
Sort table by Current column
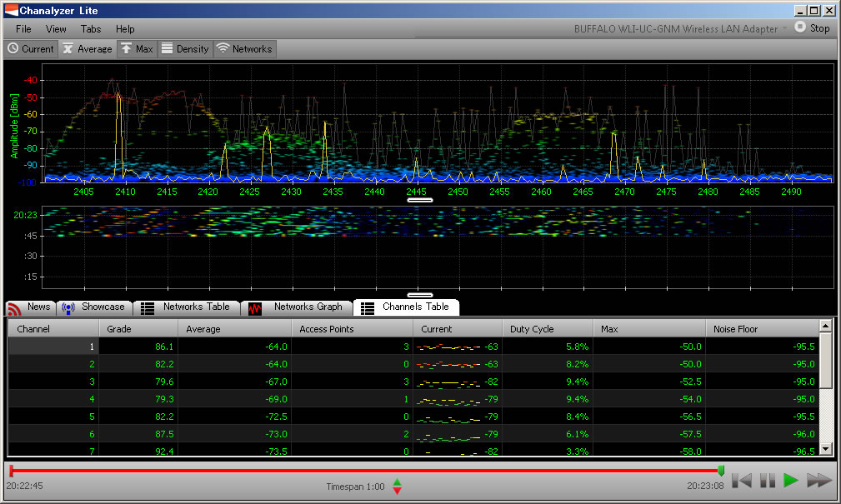coord(458,329)
